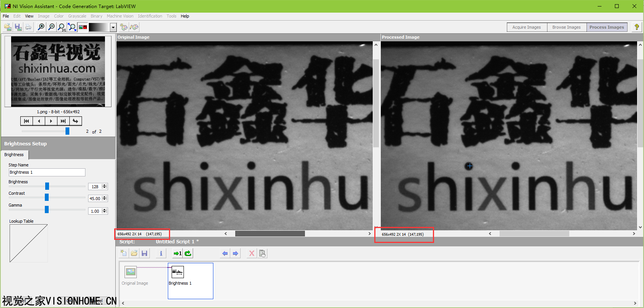Click the Contrast value spinner arrows
644x308 pixels.
pos(105,199)
